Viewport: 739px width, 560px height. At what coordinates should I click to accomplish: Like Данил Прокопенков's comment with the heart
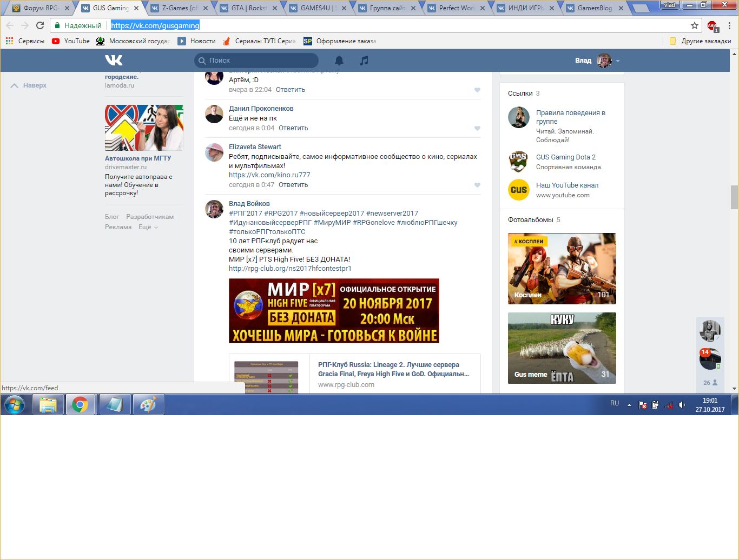pos(477,128)
